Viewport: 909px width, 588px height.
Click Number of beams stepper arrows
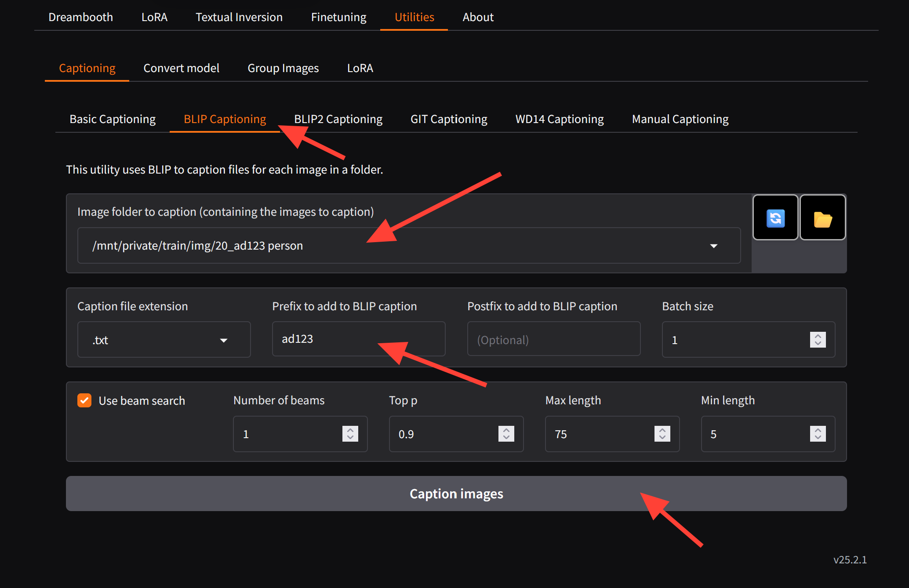point(350,434)
